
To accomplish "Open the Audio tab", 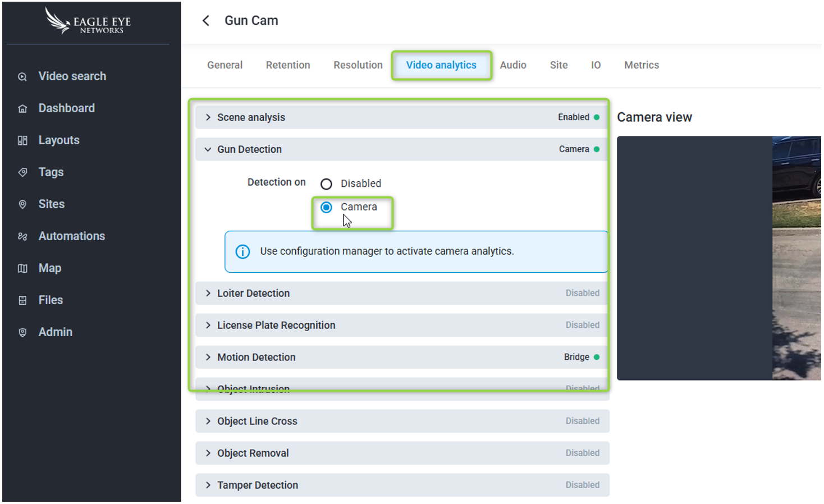I will (x=512, y=65).
